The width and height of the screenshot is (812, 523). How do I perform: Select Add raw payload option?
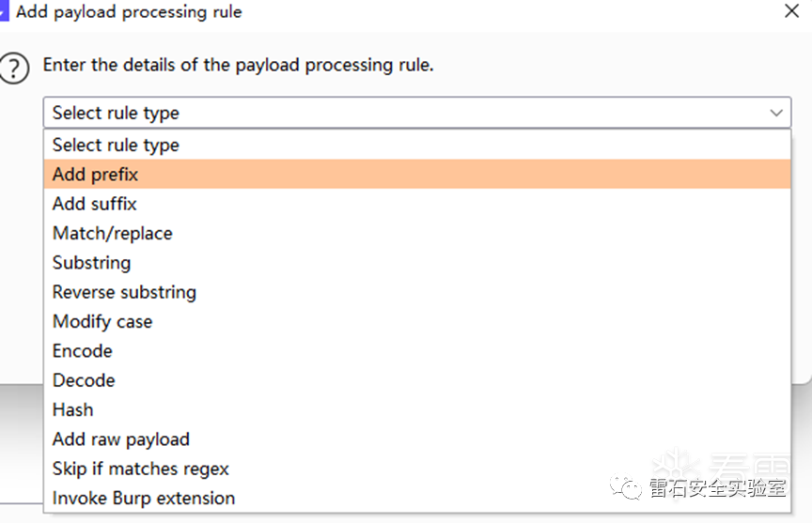click(121, 439)
